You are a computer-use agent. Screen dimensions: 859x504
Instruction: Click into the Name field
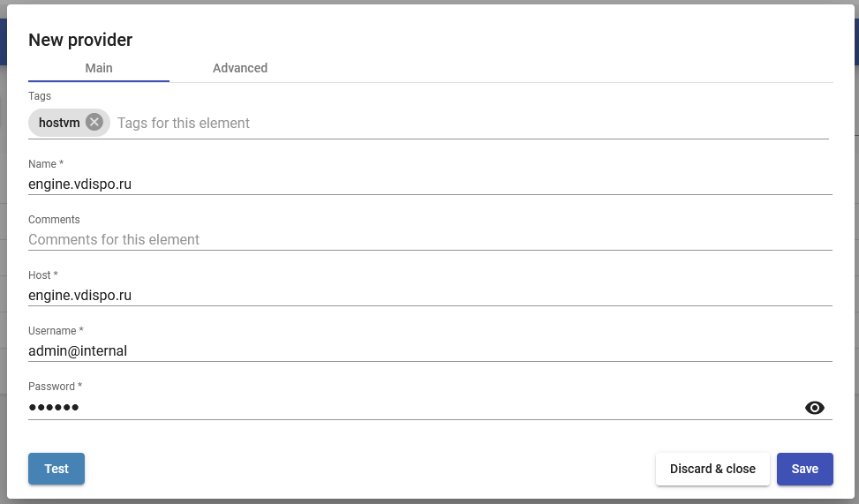430,184
